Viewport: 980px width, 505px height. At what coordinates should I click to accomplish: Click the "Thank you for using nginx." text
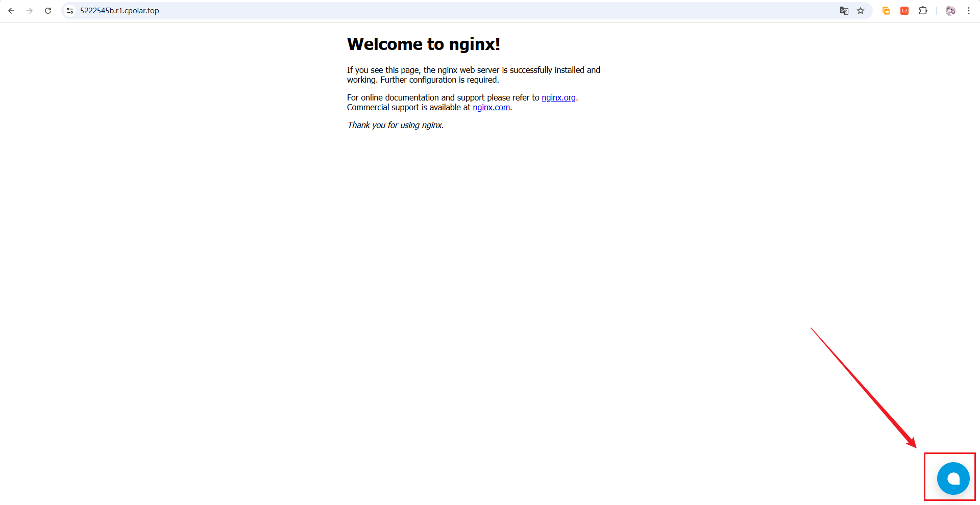pos(395,125)
